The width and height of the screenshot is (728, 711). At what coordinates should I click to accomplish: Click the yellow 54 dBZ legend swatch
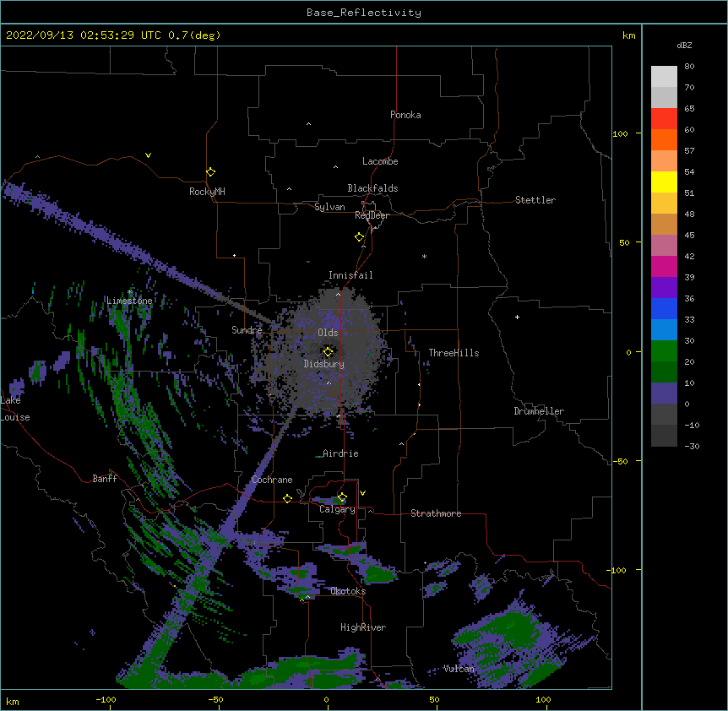pos(664,182)
